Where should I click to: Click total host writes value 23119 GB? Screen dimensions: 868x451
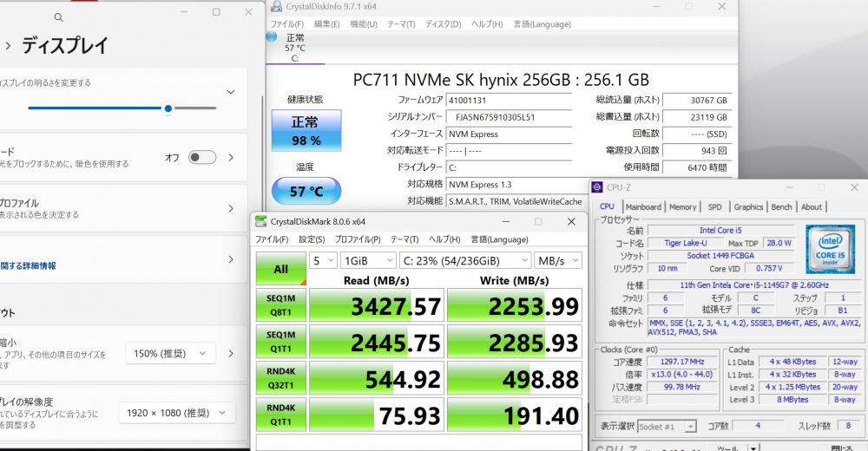697,117
